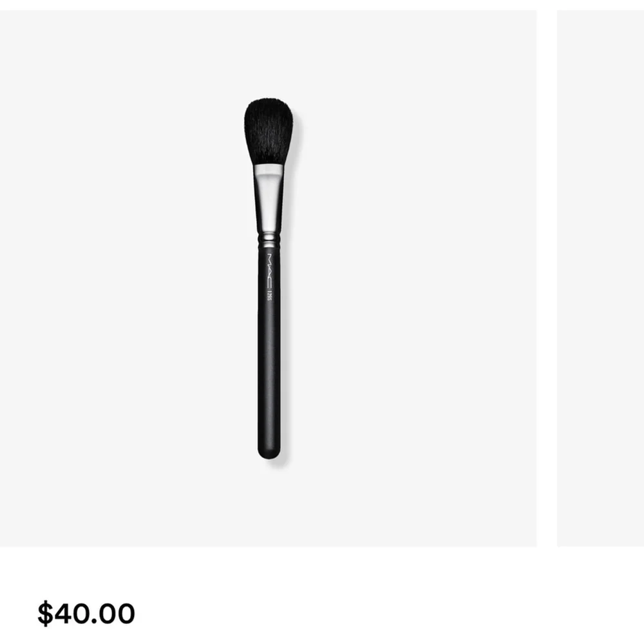This screenshot has height=644, width=644.
Task: Click the gray background left of brush
Action: [123, 278]
